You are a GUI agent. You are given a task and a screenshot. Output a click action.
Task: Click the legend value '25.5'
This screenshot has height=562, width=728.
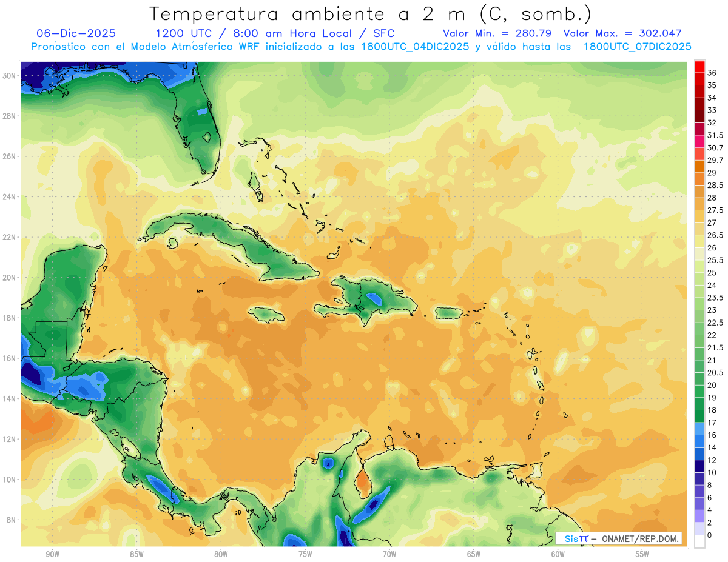tap(715, 260)
